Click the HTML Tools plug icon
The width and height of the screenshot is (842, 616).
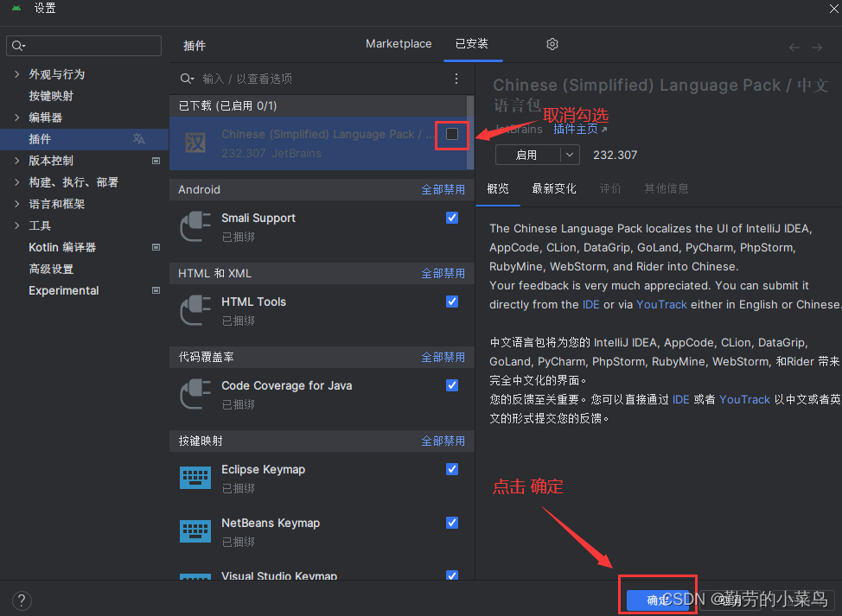(195, 310)
